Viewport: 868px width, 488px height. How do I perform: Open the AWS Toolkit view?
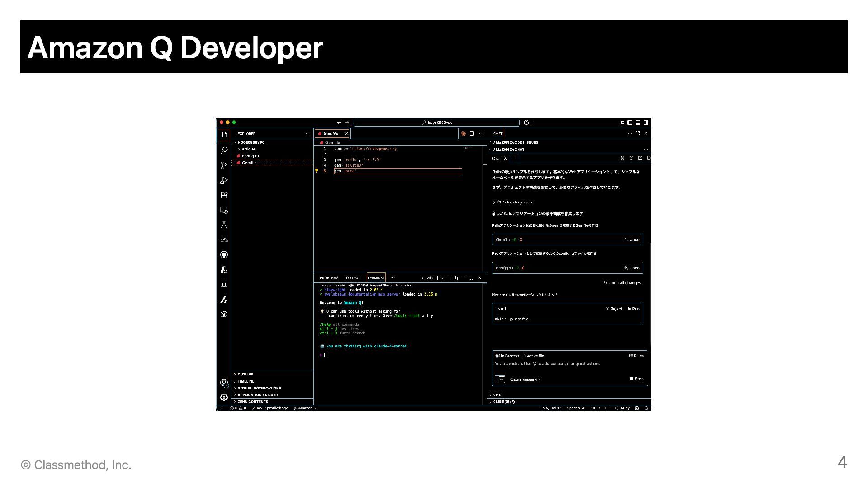(224, 239)
